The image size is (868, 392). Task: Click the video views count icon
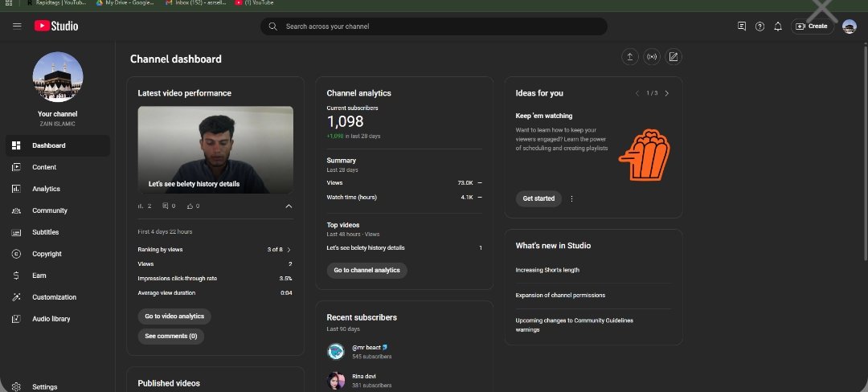140,206
